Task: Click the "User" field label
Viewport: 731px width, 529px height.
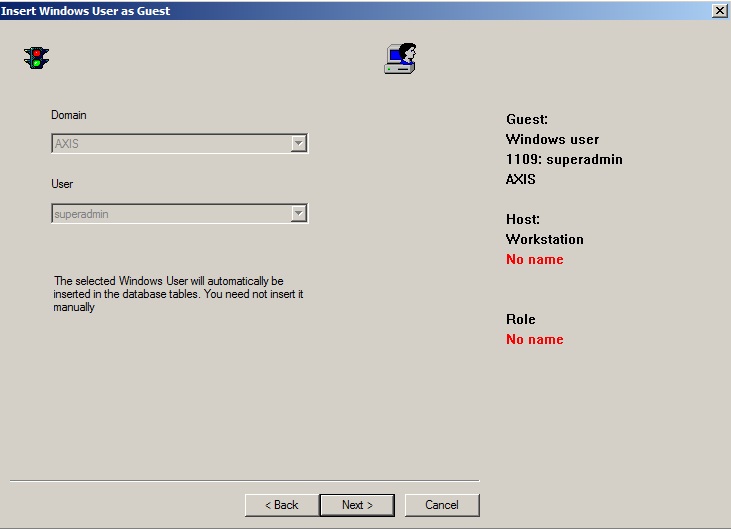Action: coord(62,184)
